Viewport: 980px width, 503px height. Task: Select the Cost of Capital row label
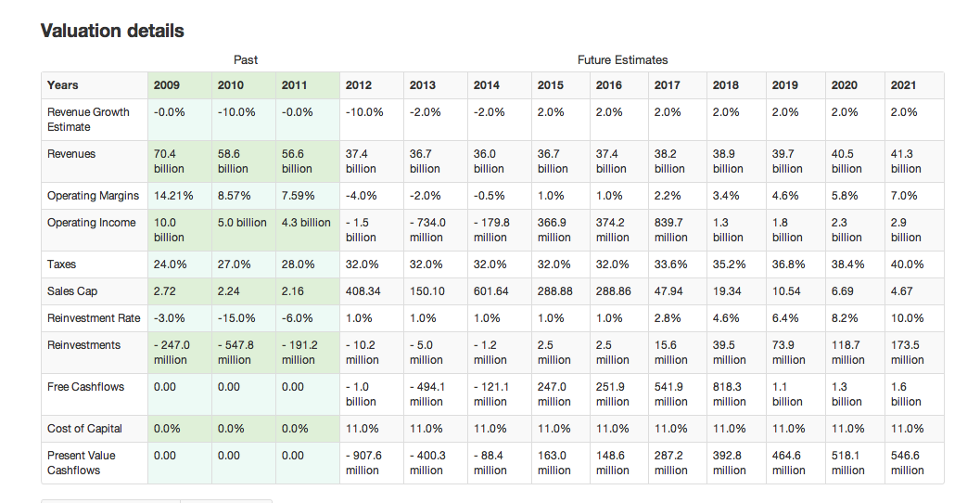point(84,429)
